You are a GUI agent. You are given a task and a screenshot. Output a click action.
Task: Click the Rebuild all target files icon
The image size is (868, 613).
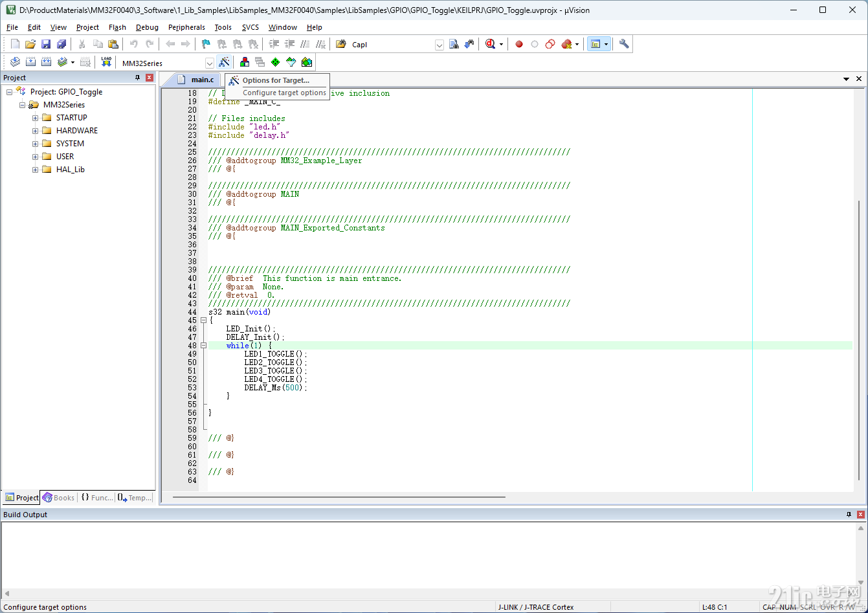pos(46,62)
